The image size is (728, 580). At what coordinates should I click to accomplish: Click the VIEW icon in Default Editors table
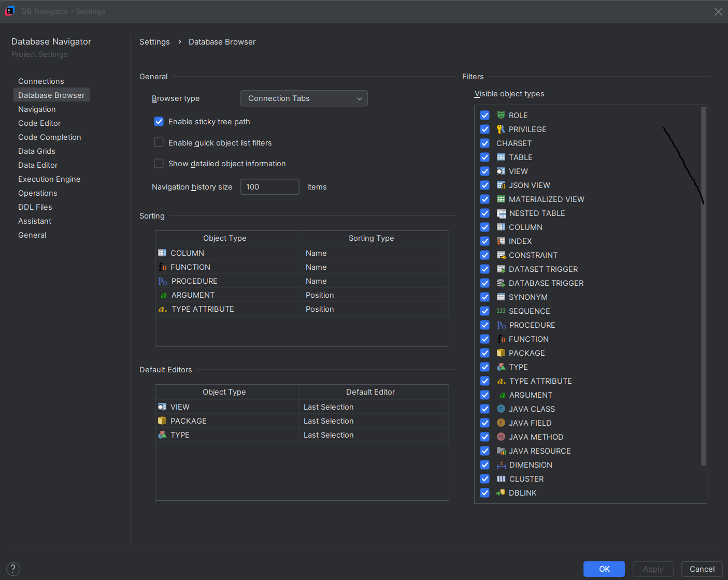162,407
